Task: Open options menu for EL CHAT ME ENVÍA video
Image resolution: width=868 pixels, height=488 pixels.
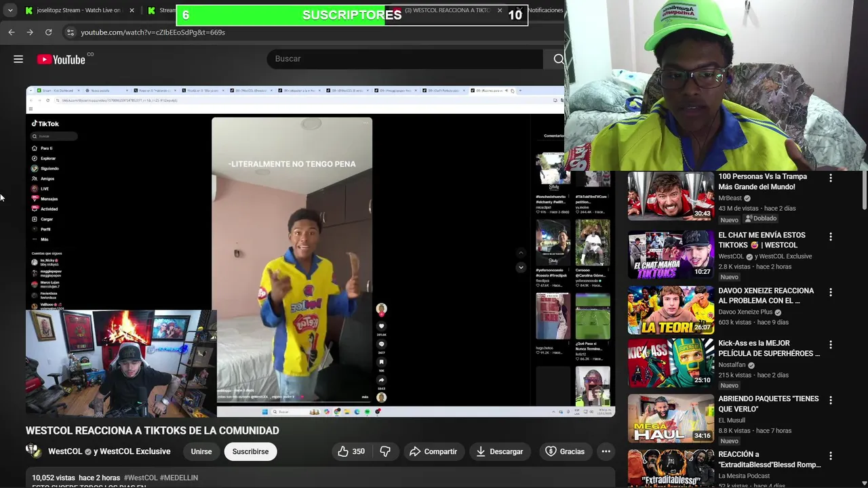Action: (x=831, y=237)
